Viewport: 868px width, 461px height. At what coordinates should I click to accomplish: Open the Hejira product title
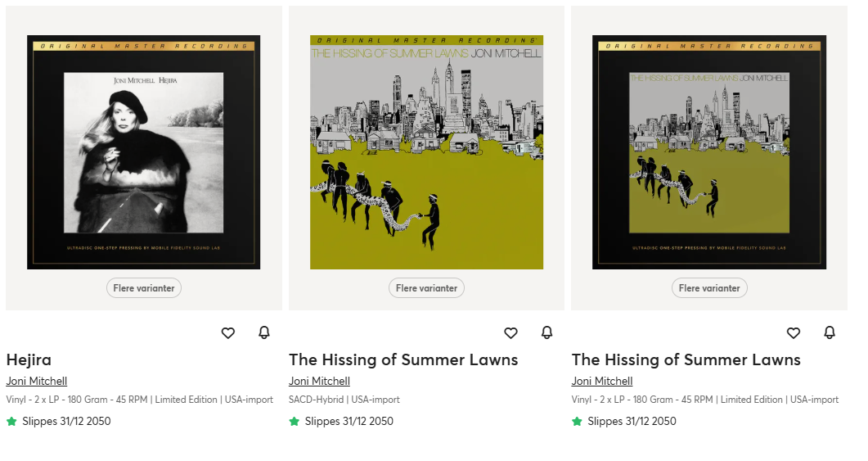click(x=29, y=359)
